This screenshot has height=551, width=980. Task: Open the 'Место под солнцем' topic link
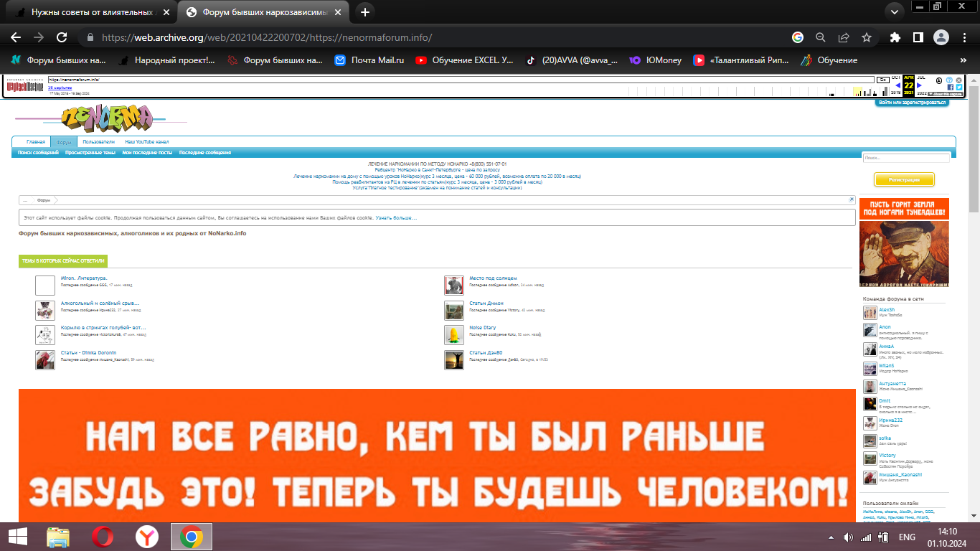(x=493, y=278)
